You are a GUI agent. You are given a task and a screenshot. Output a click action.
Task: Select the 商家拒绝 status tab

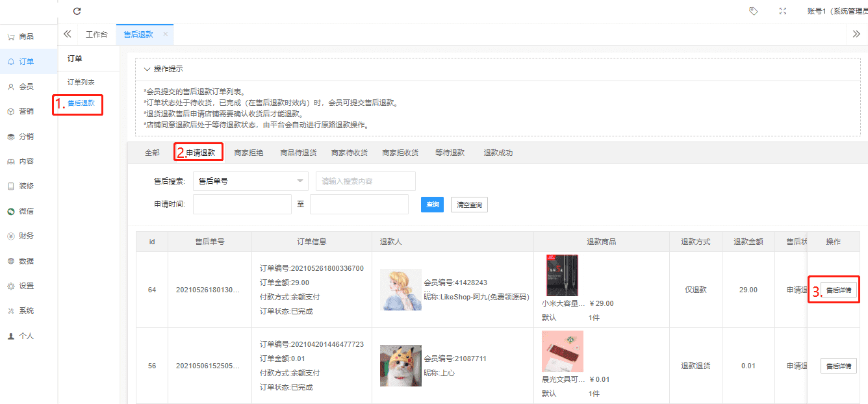[249, 153]
